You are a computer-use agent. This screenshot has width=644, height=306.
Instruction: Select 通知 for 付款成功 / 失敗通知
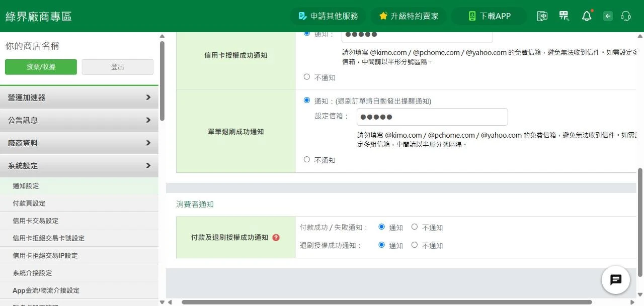click(381, 227)
